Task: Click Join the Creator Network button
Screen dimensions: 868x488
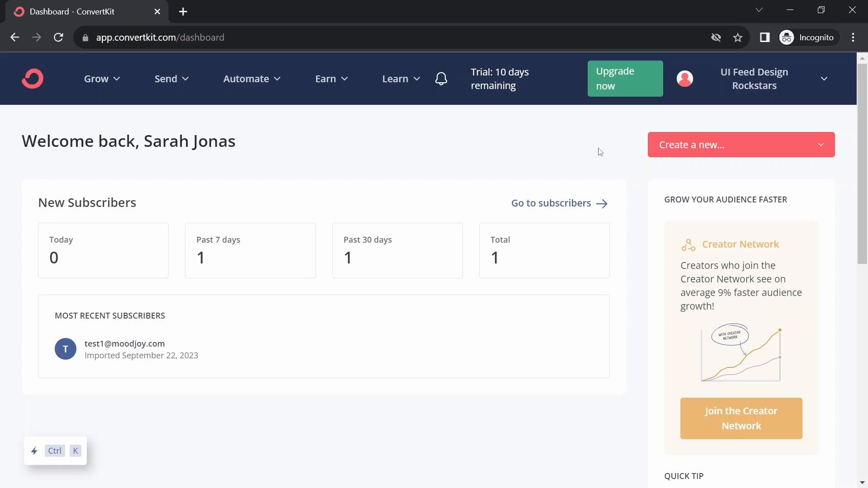Action: point(741,418)
